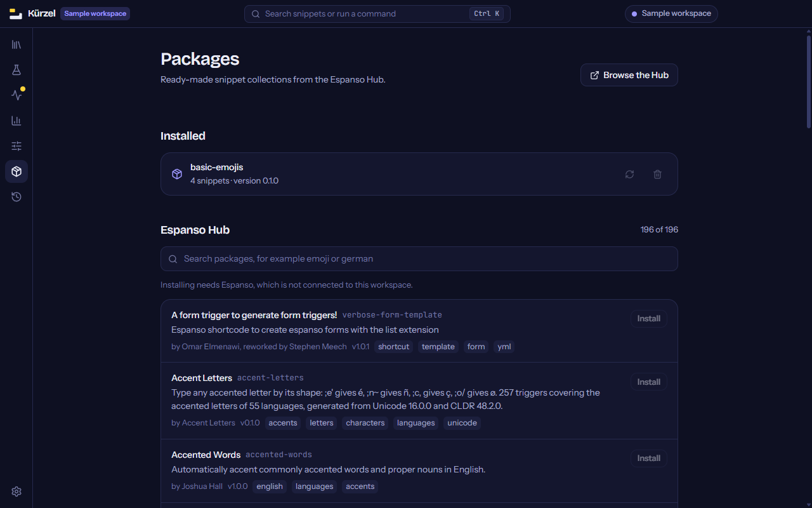Click the 'english' tag
The height and width of the screenshot is (508, 812).
[270, 486]
